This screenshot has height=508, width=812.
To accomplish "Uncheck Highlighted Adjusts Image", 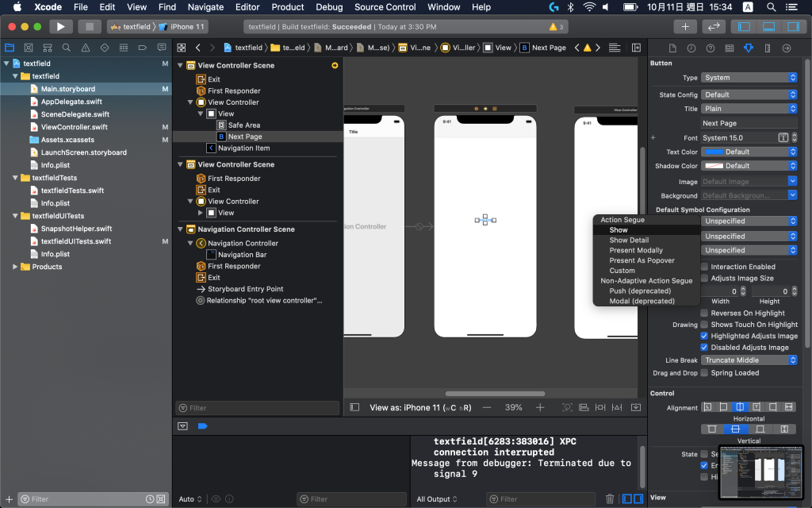I will pos(704,336).
